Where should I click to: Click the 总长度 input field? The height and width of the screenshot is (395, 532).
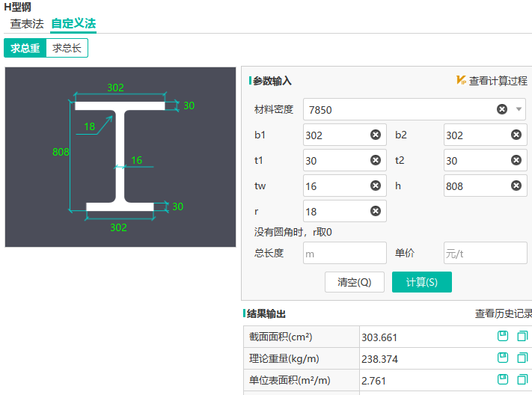[344, 253]
